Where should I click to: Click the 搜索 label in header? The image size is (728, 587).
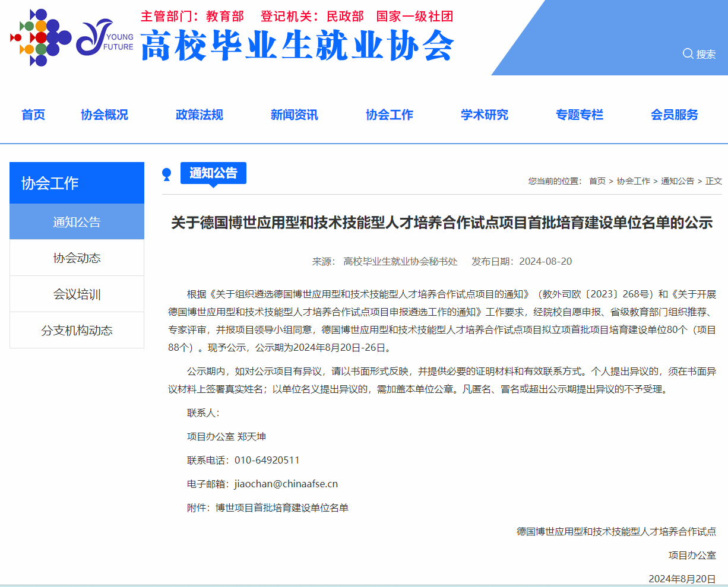click(x=706, y=54)
